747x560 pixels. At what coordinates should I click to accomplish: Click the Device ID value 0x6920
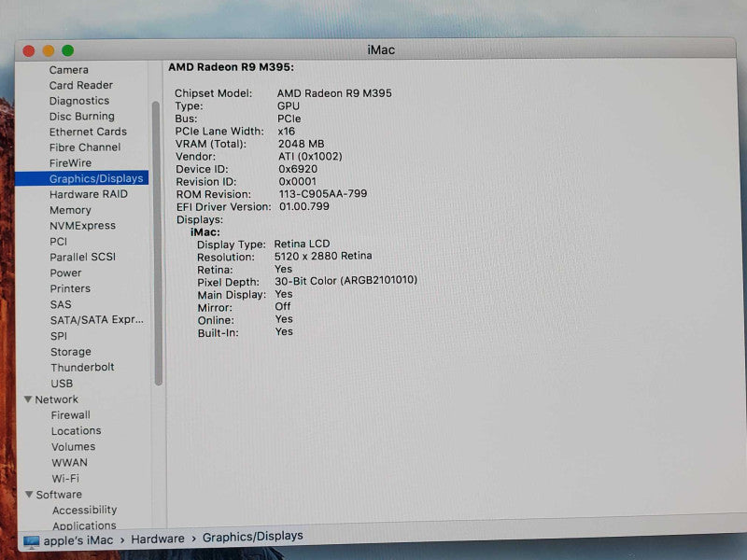click(x=298, y=169)
